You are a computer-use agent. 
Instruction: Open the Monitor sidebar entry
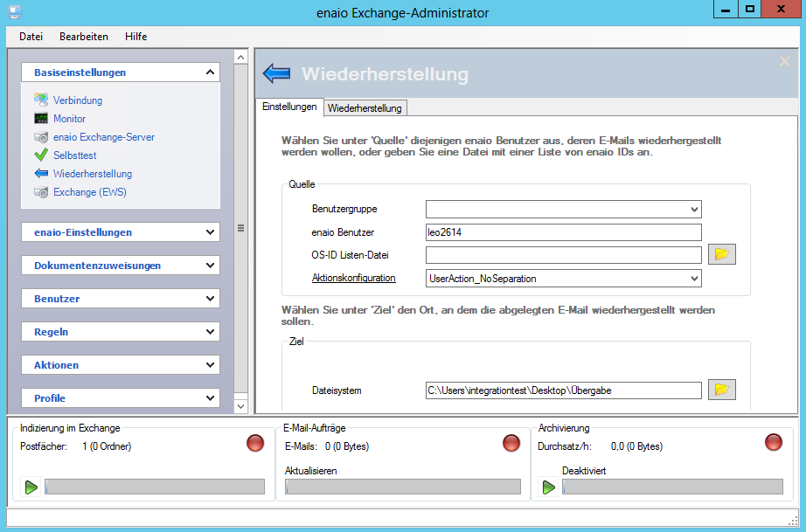pos(69,119)
